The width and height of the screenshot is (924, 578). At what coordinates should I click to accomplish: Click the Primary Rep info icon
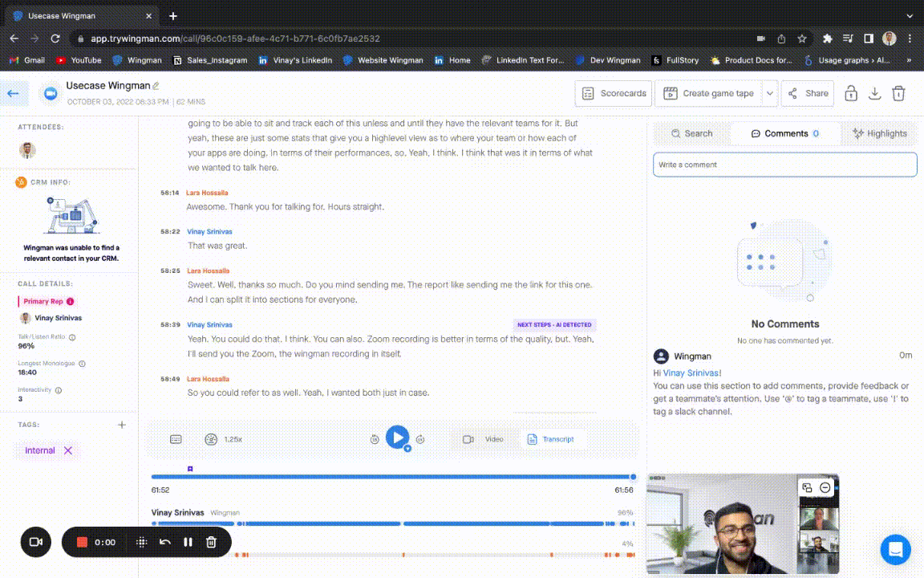pyautogui.click(x=71, y=301)
